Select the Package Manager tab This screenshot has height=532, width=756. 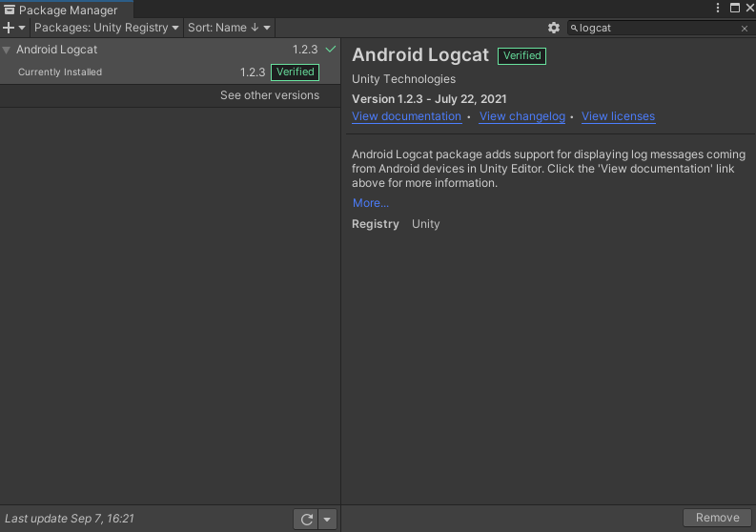[x=67, y=10]
